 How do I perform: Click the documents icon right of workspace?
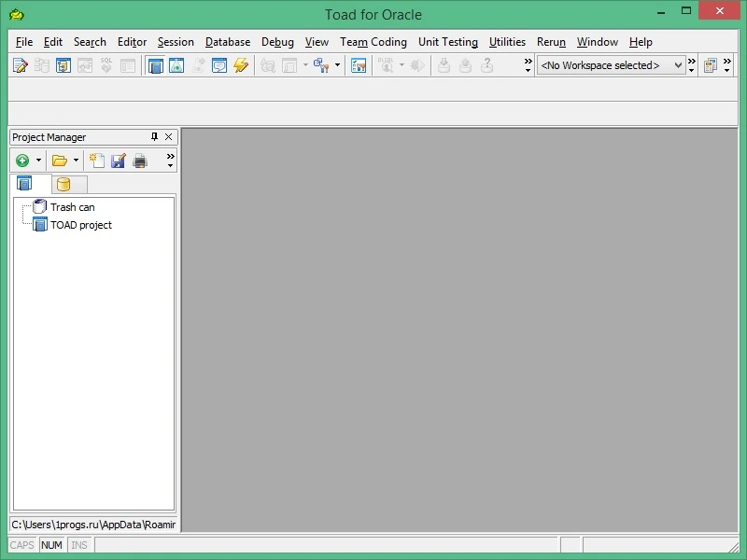tap(711, 65)
